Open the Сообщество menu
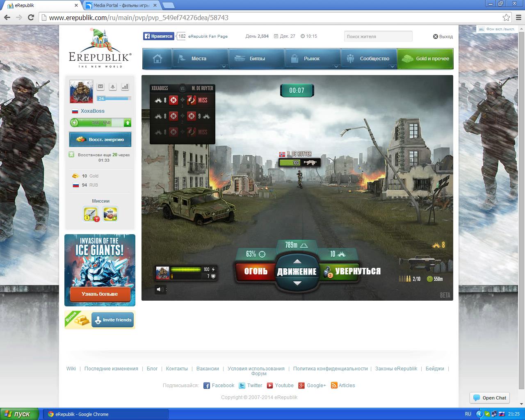Image resolution: width=525 pixels, height=420 pixels. (x=369, y=59)
